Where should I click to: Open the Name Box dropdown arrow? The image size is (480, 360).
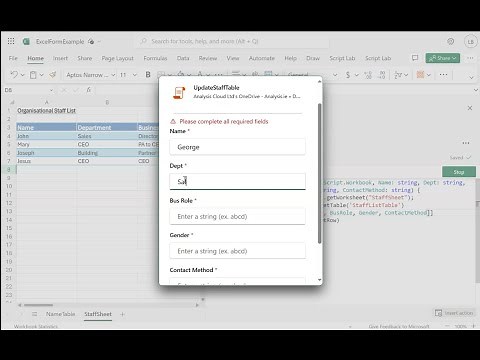(x=51, y=90)
